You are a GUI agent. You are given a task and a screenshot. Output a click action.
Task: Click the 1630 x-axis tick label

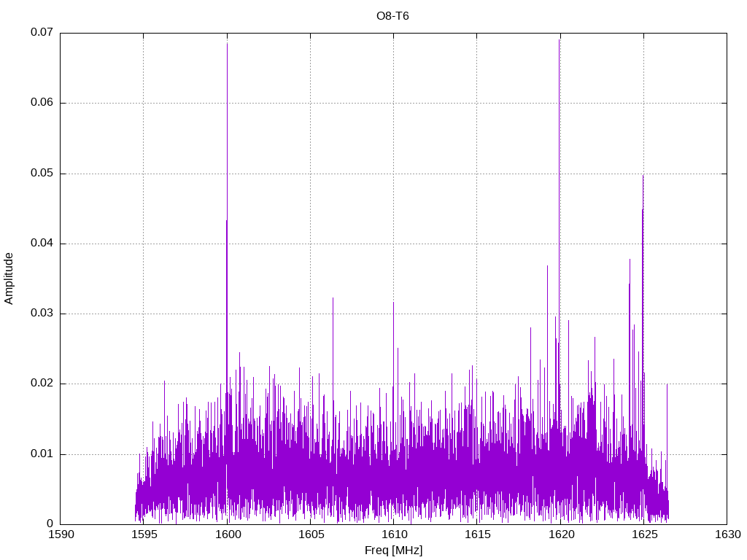click(727, 534)
